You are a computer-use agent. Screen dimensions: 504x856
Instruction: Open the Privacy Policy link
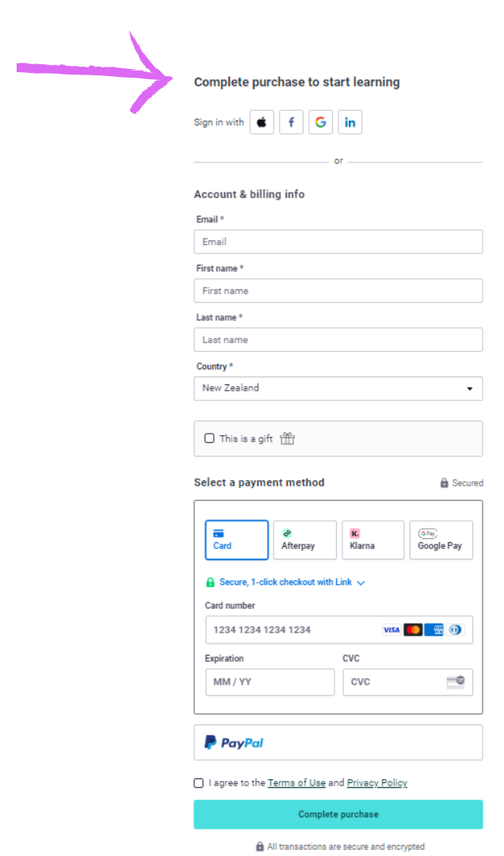377,783
